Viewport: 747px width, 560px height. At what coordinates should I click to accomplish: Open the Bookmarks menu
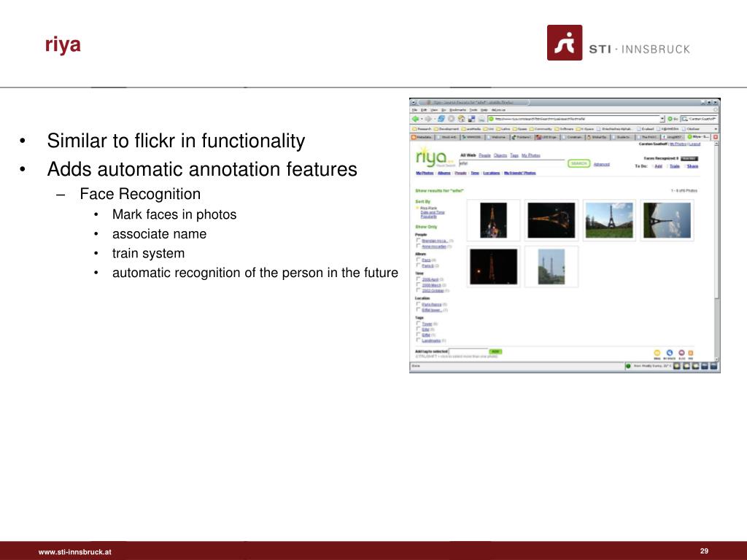[x=457, y=110]
